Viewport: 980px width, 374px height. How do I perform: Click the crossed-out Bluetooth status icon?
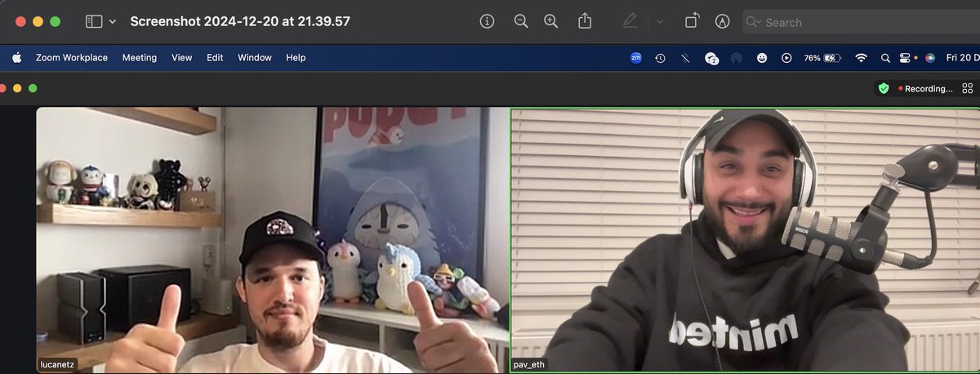pos(685,58)
